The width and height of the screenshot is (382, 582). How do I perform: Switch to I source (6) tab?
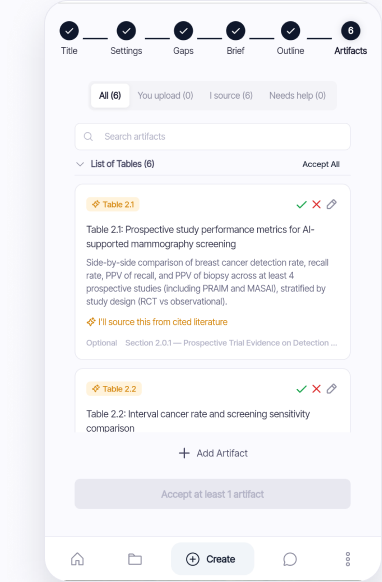[231, 96]
